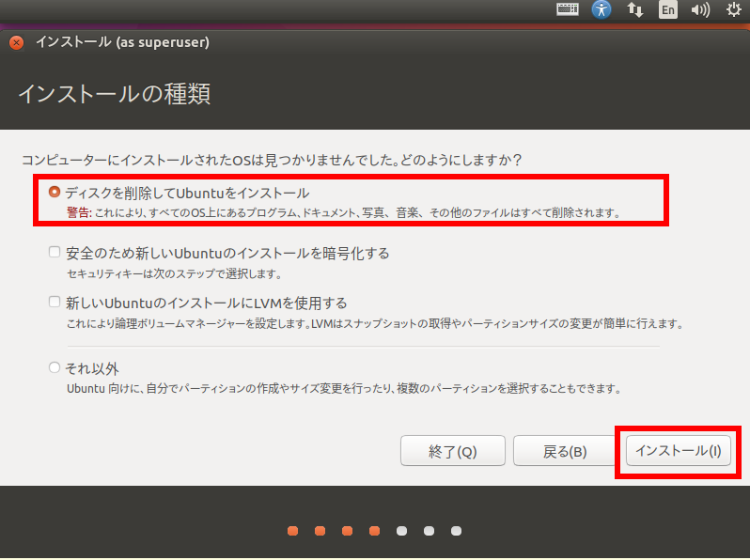Viewport: 750px width, 560px height.
Task: Select 'ディスクを削除してUbuntuをインストール' radio button
Action: click(x=55, y=192)
